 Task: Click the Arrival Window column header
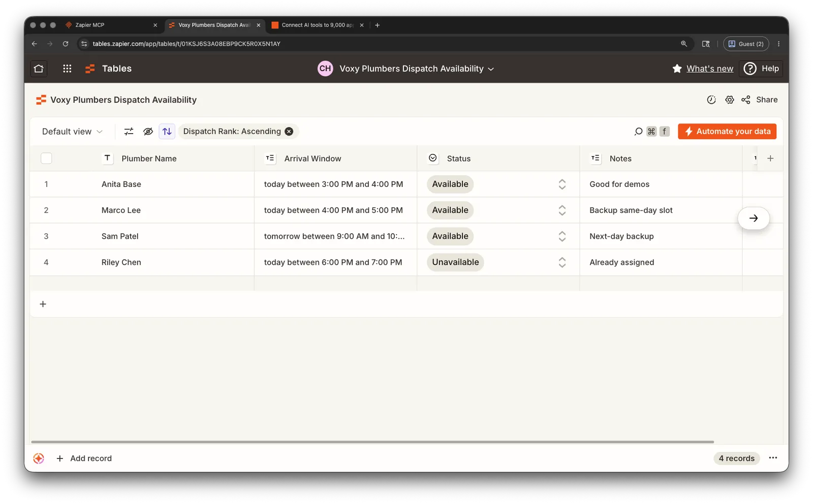[x=336, y=159]
